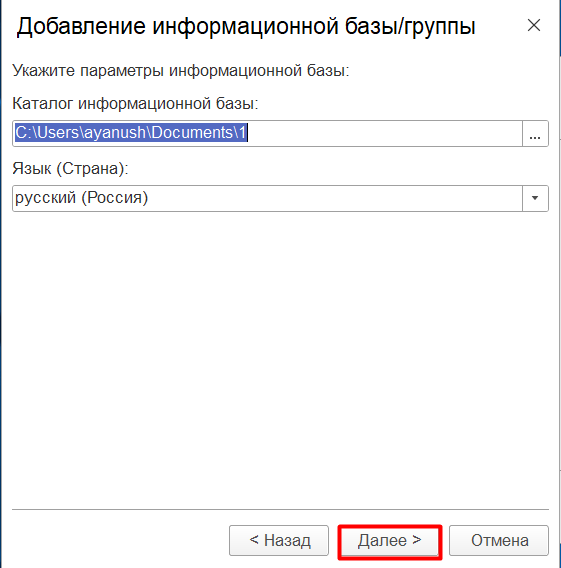Screen dimensions: 561x568
Task: Click empty space inside the language field
Action: click(333, 198)
